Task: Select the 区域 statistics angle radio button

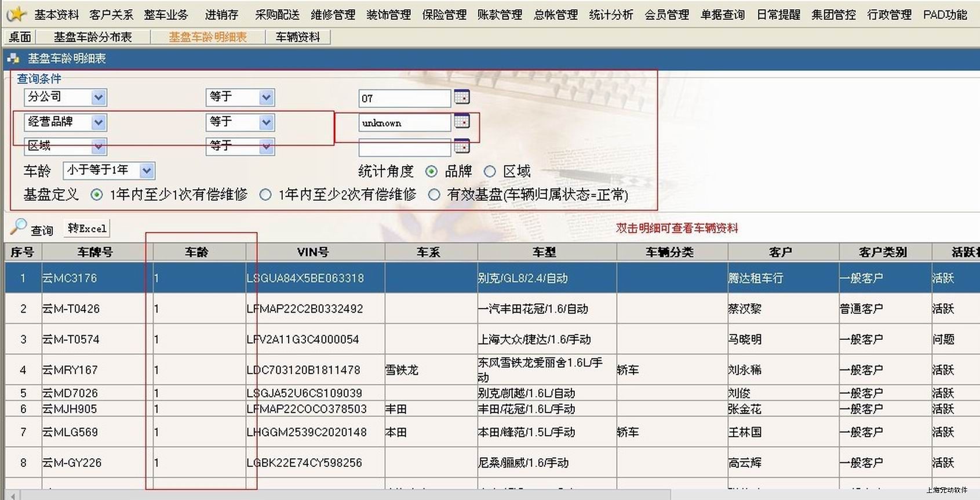Action: click(x=490, y=172)
